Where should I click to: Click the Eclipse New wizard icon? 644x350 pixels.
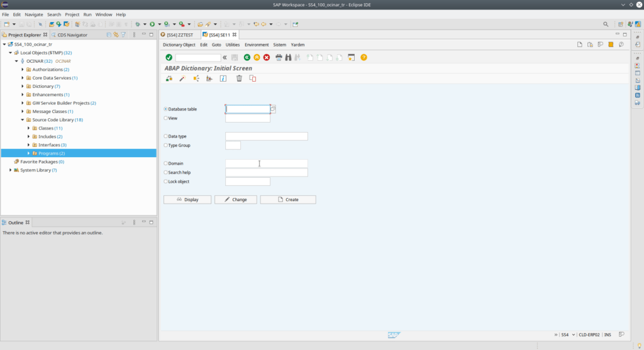click(x=6, y=25)
